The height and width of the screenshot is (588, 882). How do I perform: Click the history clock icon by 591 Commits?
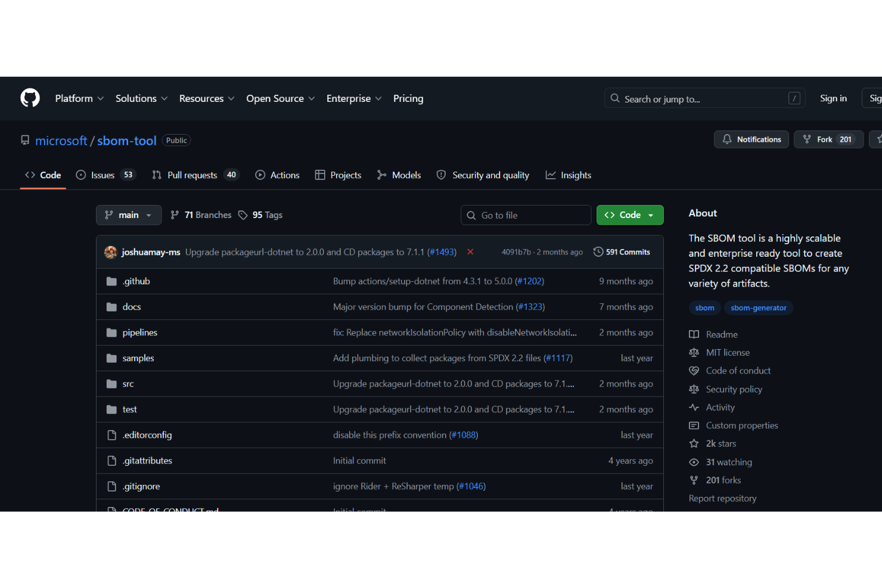[x=598, y=252]
